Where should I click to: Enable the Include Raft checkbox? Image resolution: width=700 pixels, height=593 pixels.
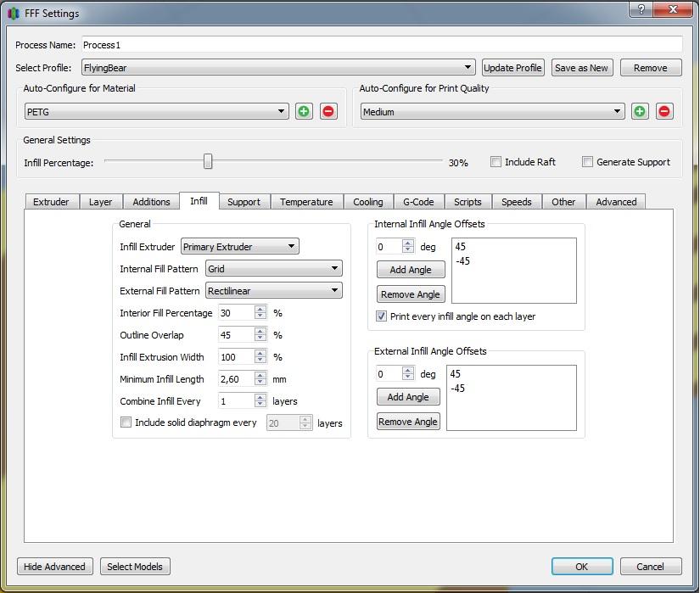(496, 162)
